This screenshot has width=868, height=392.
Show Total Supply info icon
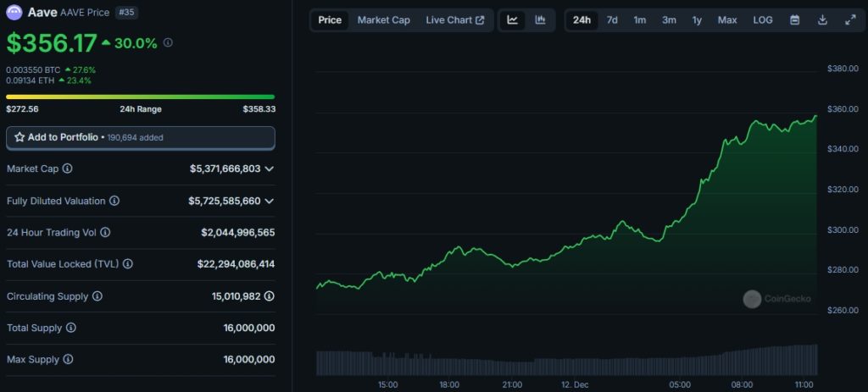[71, 328]
